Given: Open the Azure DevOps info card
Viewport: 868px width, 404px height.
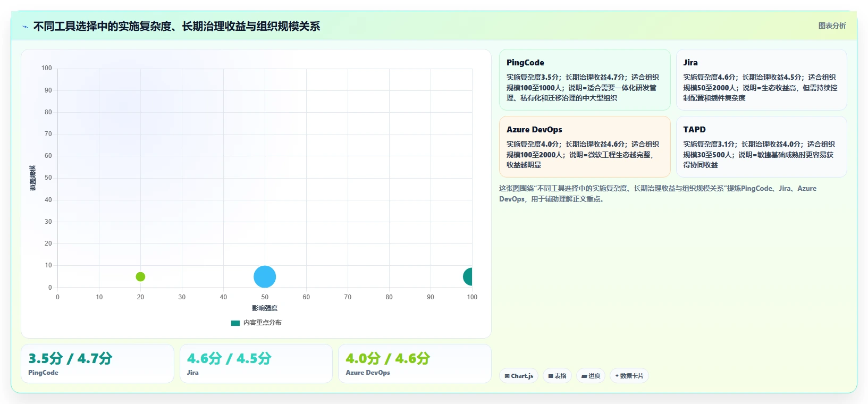Looking at the screenshot, I should pyautogui.click(x=585, y=147).
